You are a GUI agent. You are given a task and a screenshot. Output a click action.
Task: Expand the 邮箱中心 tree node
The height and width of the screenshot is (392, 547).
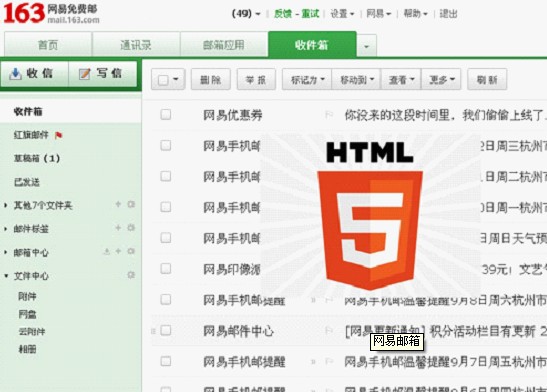6,252
